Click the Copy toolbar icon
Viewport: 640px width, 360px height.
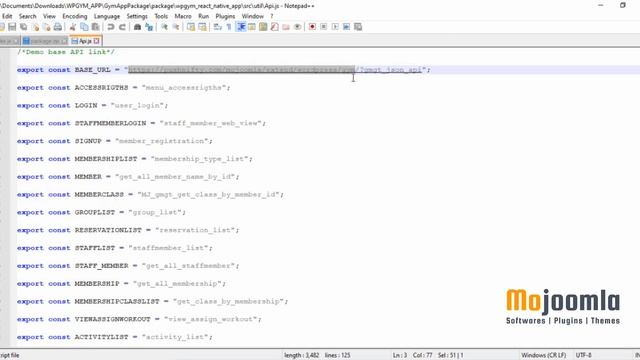click(84, 27)
